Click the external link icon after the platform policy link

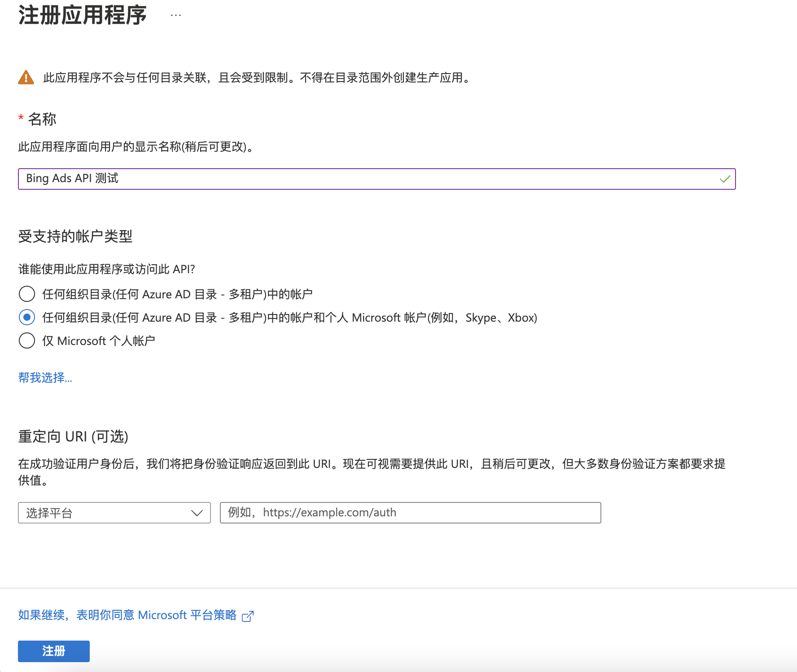pyautogui.click(x=248, y=616)
